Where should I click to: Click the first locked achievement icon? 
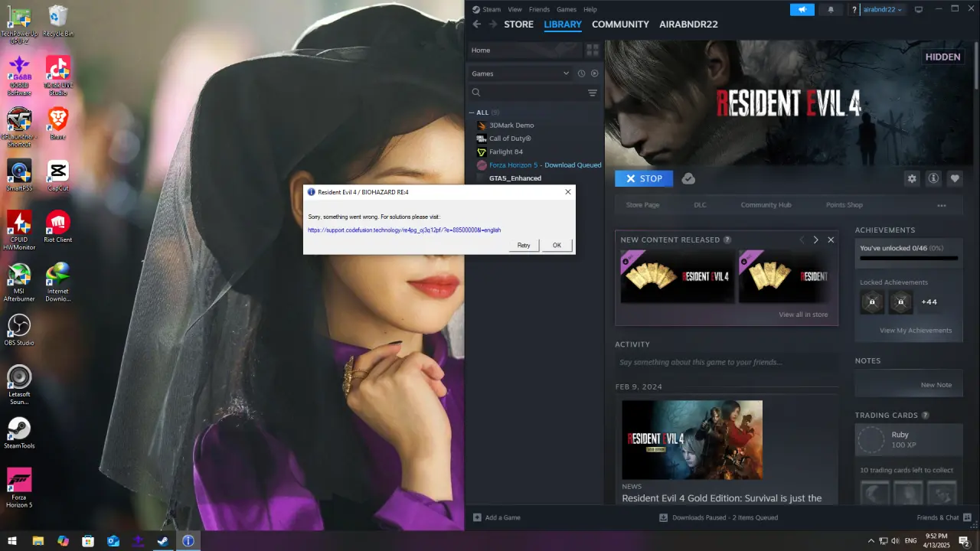(x=872, y=302)
